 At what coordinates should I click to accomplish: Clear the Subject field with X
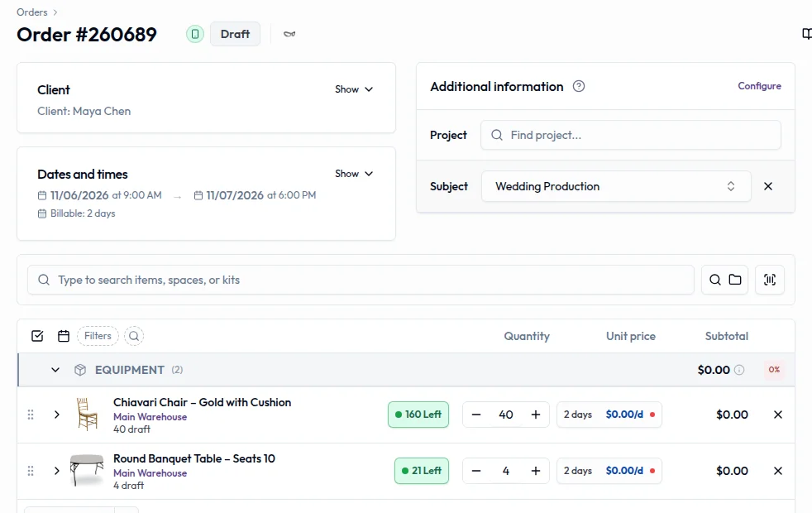click(x=768, y=186)
